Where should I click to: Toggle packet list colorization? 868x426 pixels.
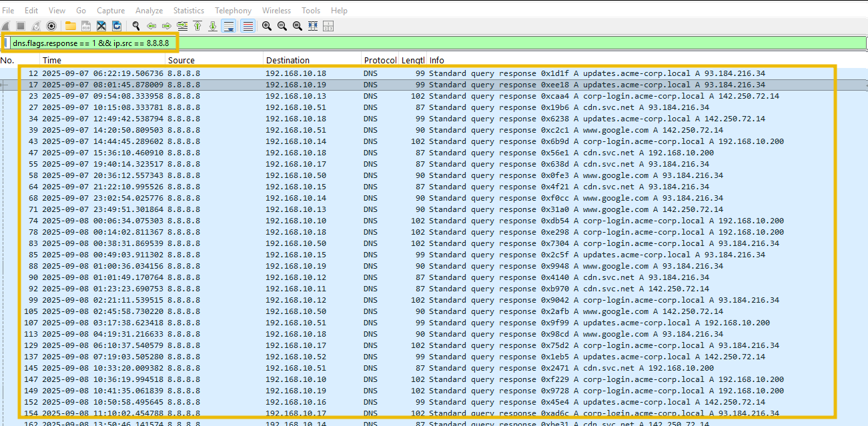[248, 26]
